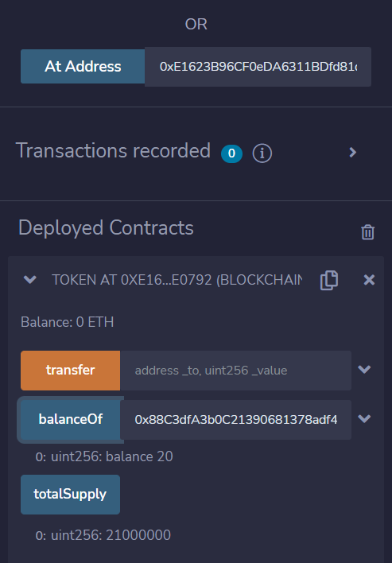Focus the transfer address _to, uint256 _value field
The width and height of the screenshot is (392, 563).
tap(235, 371)
